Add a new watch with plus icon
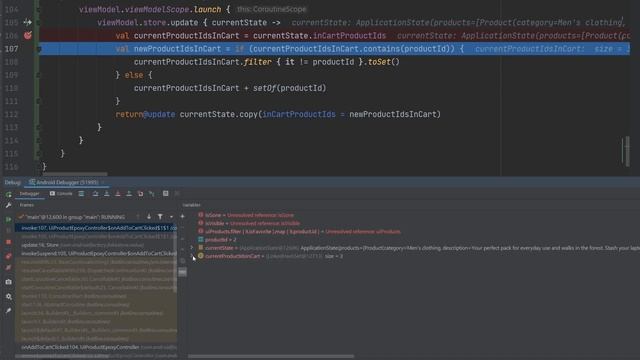The image size is (640, 360). click(182, 216)
